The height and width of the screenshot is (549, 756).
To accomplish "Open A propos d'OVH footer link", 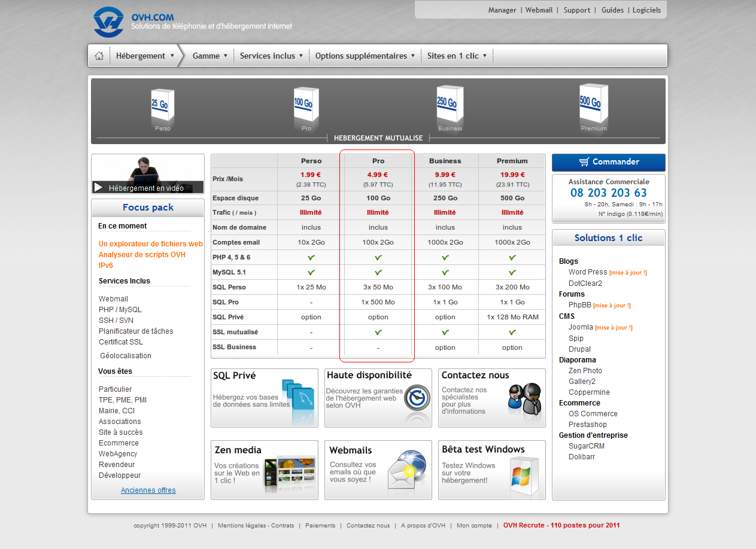I will point(423,526).
